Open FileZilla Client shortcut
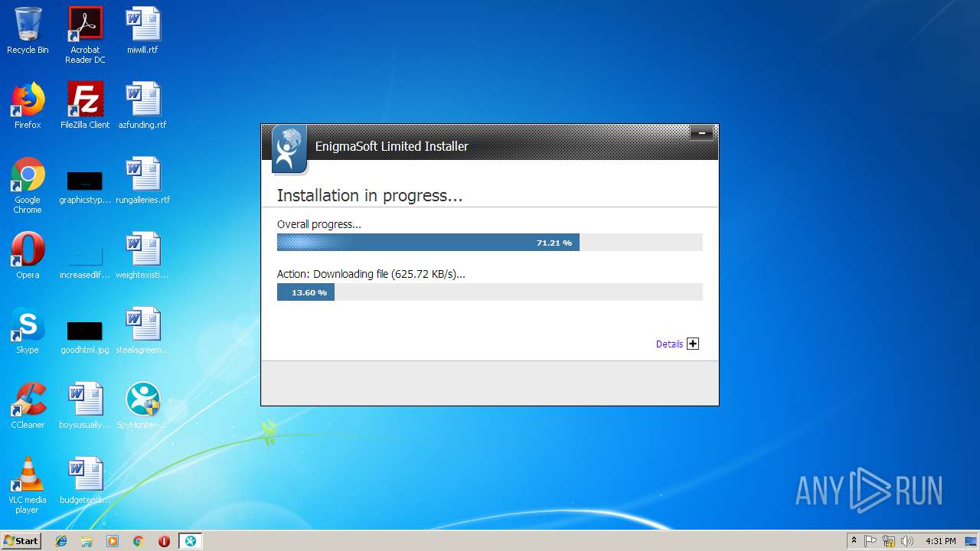The image size is (980, 551). click(85, 106)
